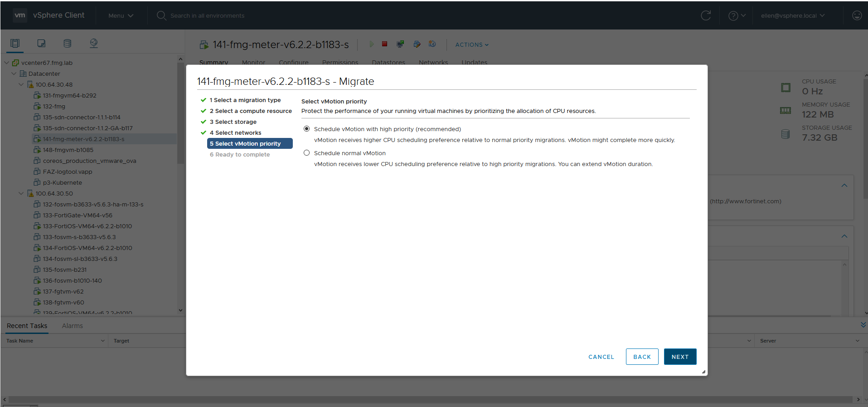
Task: Click the 132-fmg VM icon
Action: click(38, 106)
